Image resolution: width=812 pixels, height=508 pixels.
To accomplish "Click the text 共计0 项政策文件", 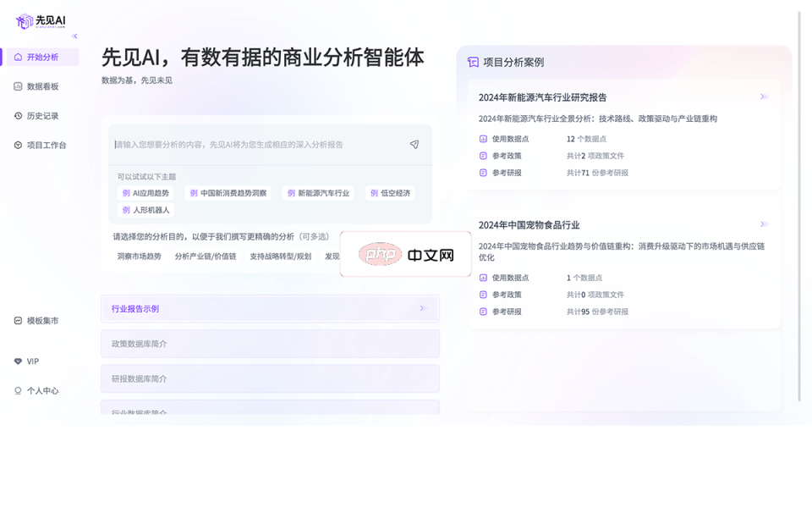I will tap(595, 295).
